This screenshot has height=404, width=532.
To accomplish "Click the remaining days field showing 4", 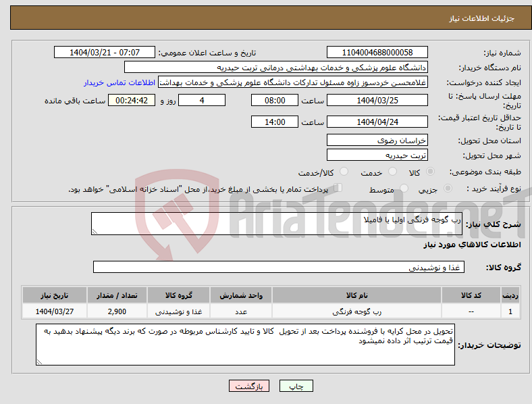I will [202, 101].
